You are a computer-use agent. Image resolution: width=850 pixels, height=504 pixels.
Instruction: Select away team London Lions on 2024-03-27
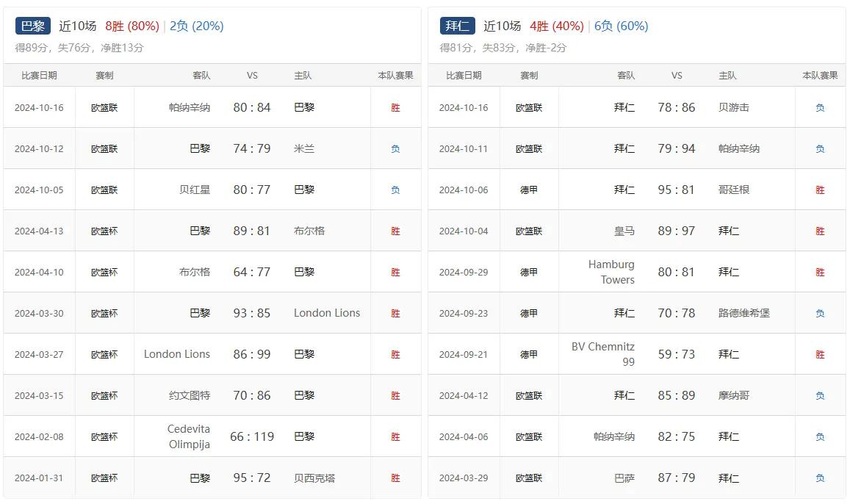tap(177, 354)
